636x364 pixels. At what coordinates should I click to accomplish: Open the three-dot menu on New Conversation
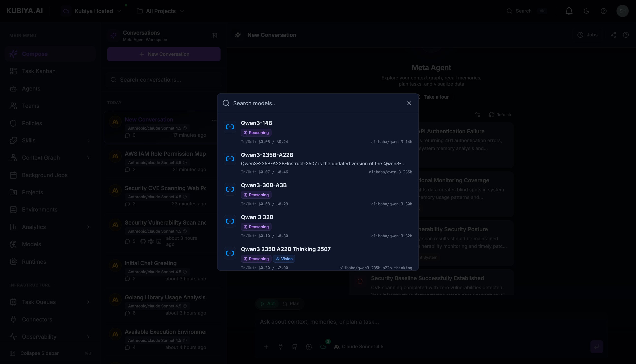coord(214,120)
